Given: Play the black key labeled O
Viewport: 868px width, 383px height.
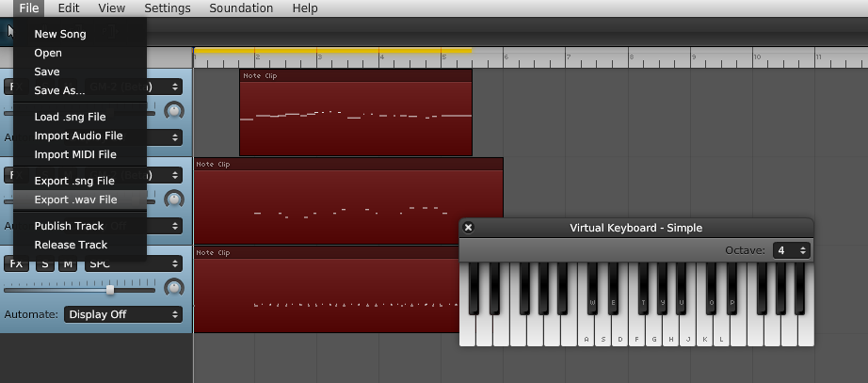Looking at the screenshot, I should pyautogui.click(x=712, y=289).
